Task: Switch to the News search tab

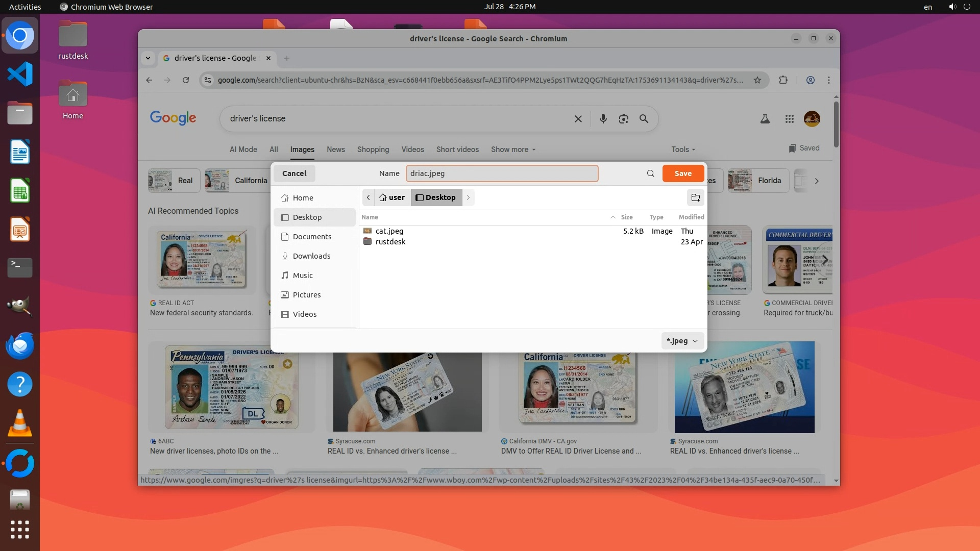Action: (x=335, y=149)
